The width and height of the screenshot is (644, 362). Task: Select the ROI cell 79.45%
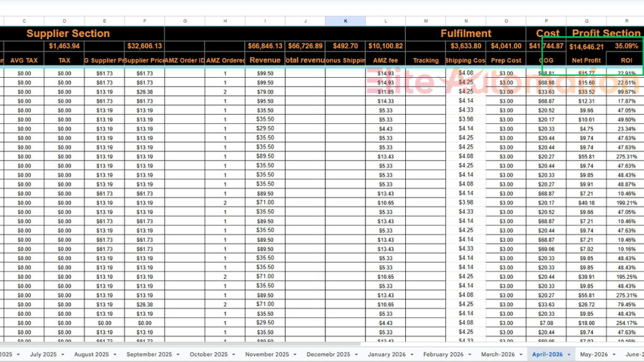pyautogui.click(x=627, y=304)
